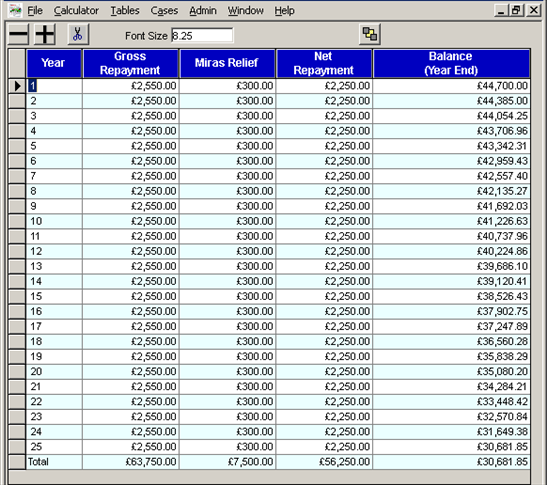
Task: Click the scissors cut icon
Action: [78, 34]
